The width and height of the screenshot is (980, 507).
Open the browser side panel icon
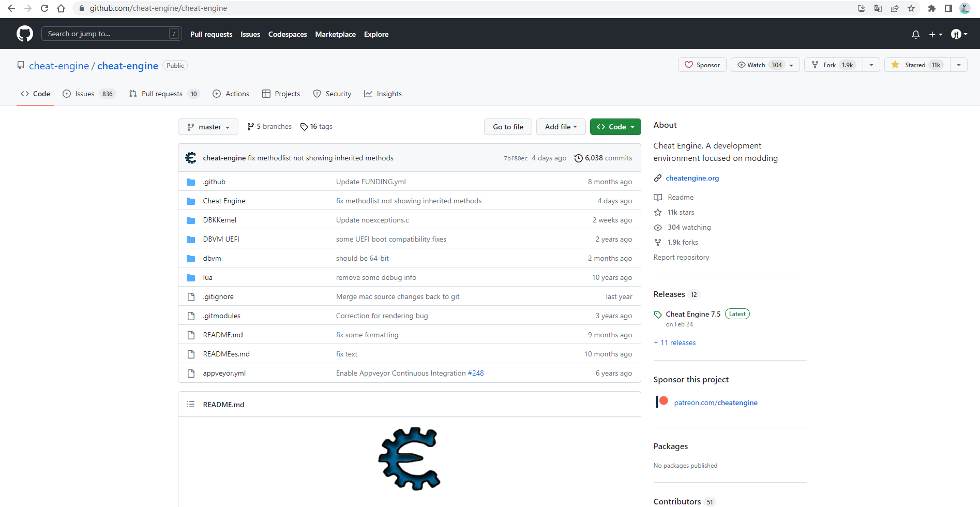pyautogui.click(x=948, y=8)
